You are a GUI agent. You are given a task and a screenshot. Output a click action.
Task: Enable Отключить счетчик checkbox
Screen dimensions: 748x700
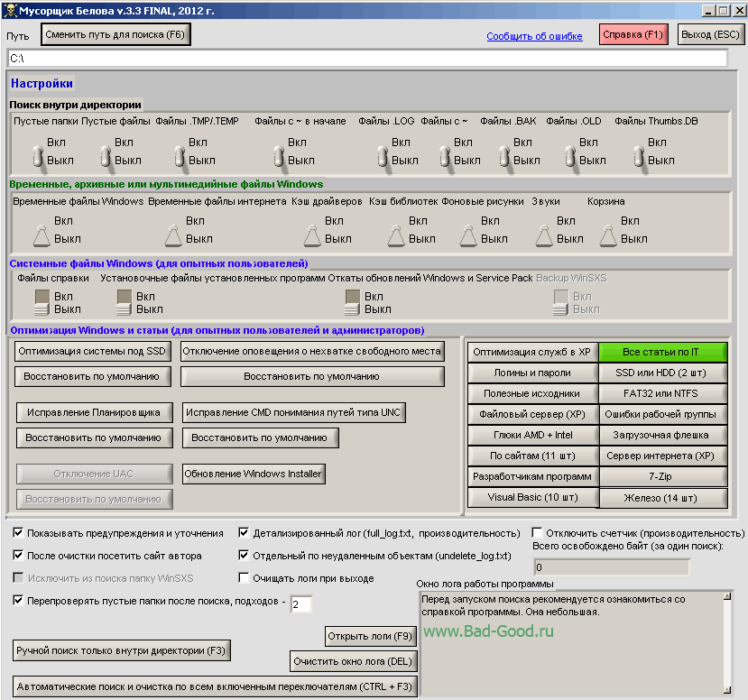click(537, 532)
